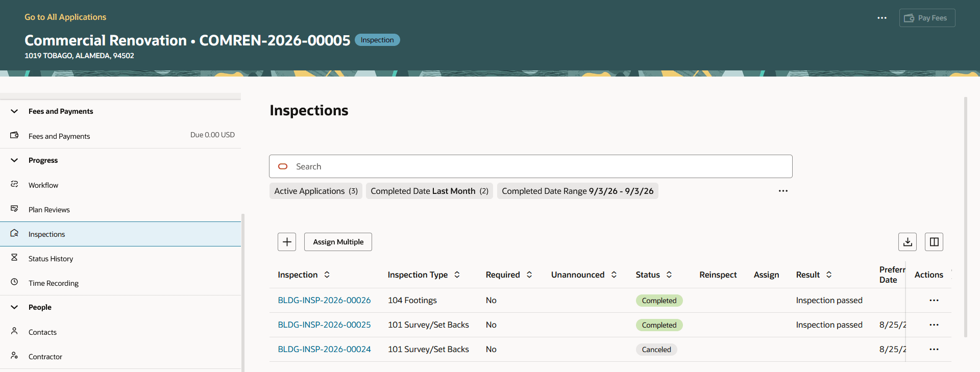Toggle Completed Date Range filter chip
The image size is (980, 372).
click(x=578, y=191)
